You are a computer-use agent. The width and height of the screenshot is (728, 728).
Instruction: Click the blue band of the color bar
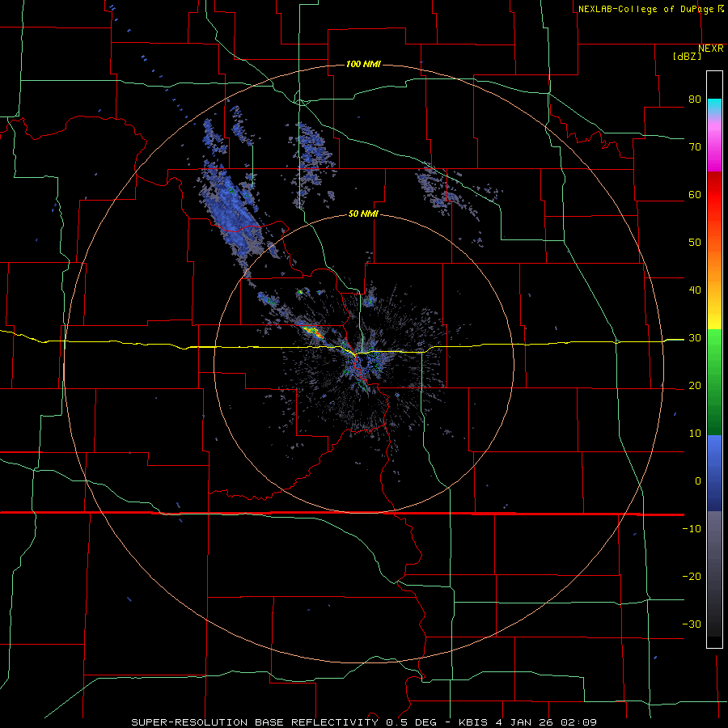pos(714,473)
